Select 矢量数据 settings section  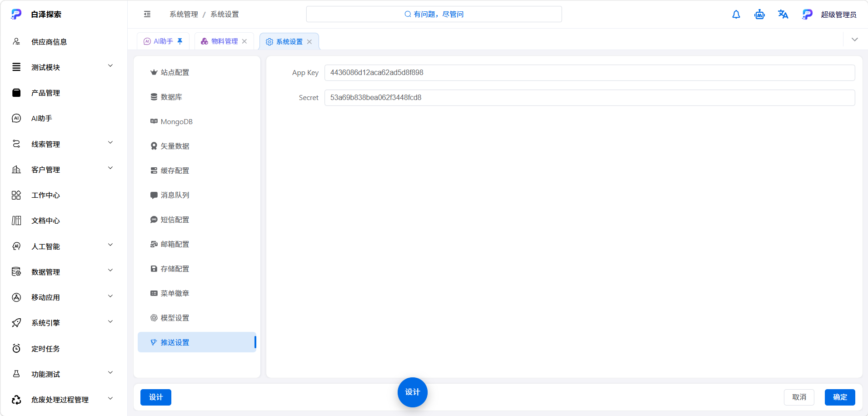(197, 146)
